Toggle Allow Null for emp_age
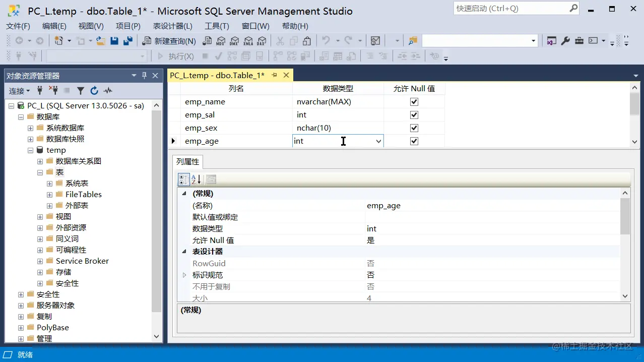 (x=414, y=141)
